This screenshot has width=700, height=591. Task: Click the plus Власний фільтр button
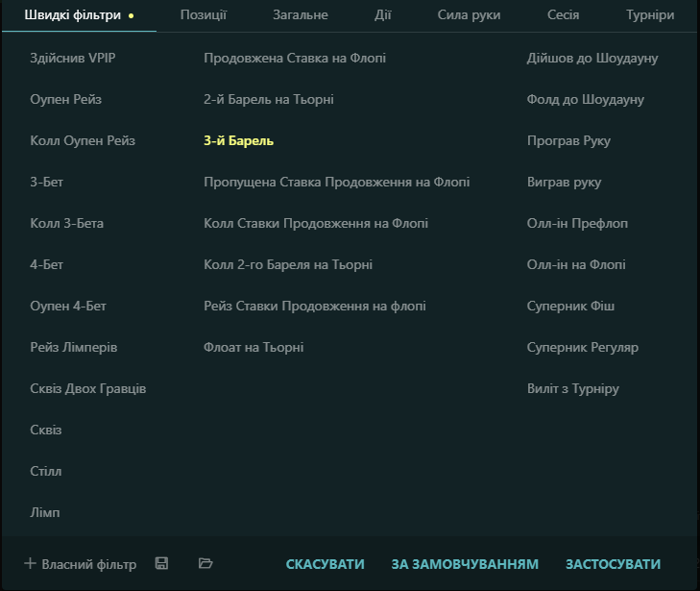pyautogui.click(x=81, y=564)
